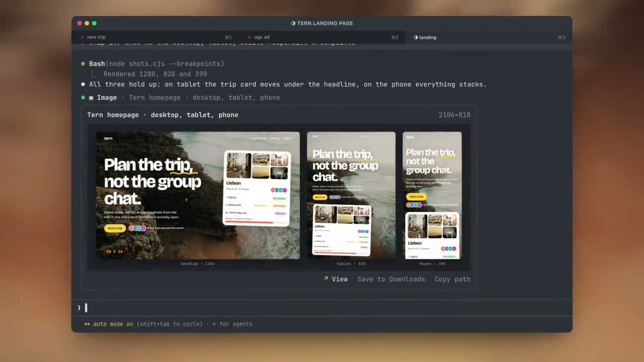Click the white bullet before "All three hold up"

coord(83,84)
